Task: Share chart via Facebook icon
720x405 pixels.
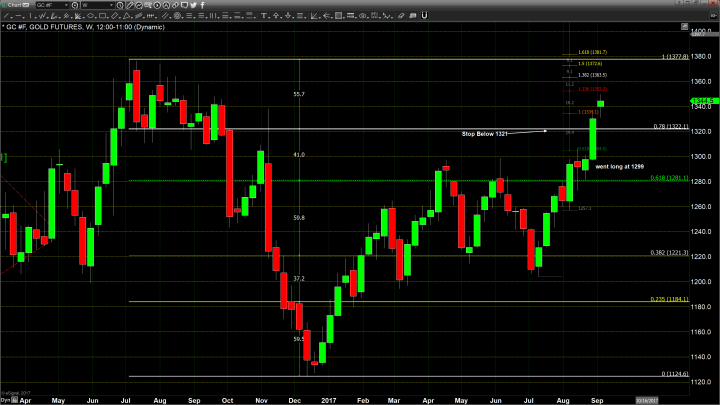Action: point(203,5)
